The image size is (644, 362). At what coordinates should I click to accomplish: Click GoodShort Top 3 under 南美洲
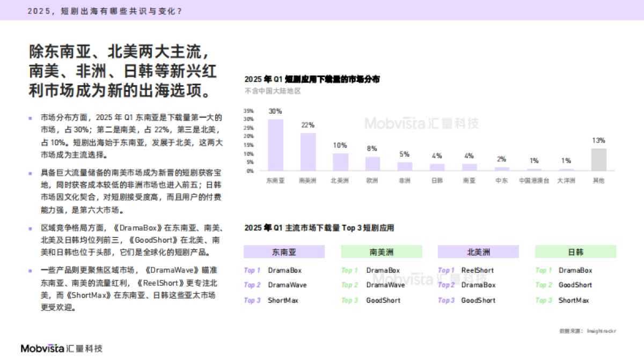coord(383,300)
